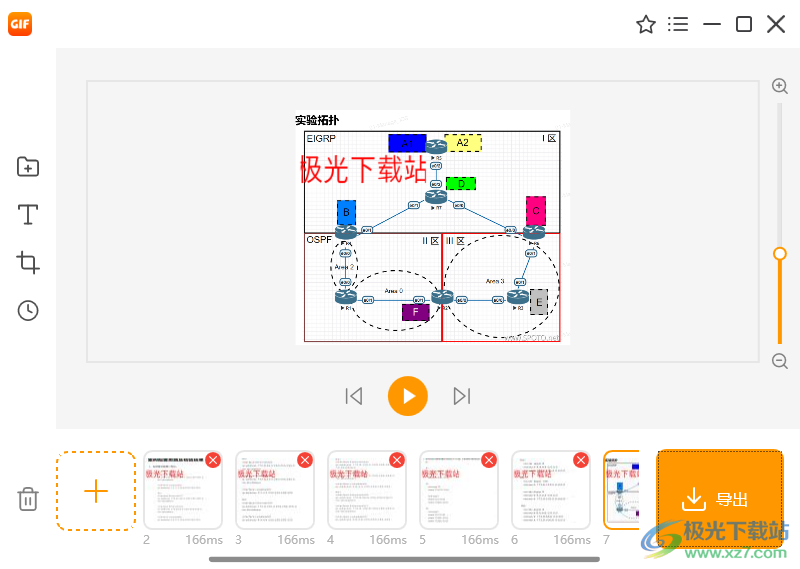
Task: Click the 166ms duration of frame 6
Action: (572, 540)
